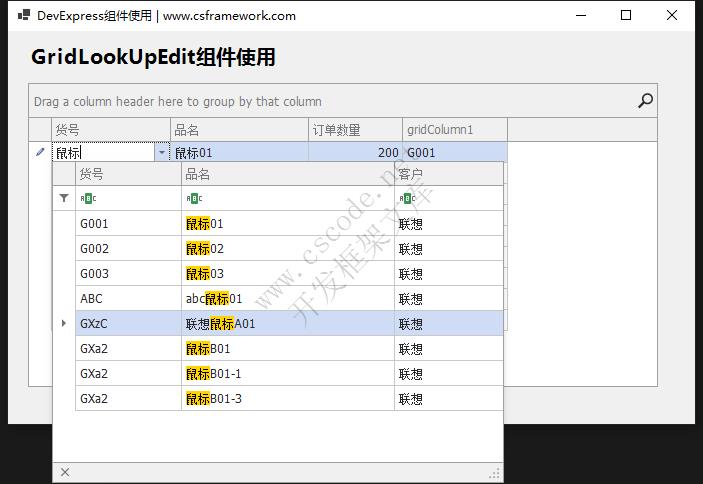The width and height of the screenshot is (703, 484).
Task: Click the cell 鼠标02 in popup
Action: [x=288, y=248]
